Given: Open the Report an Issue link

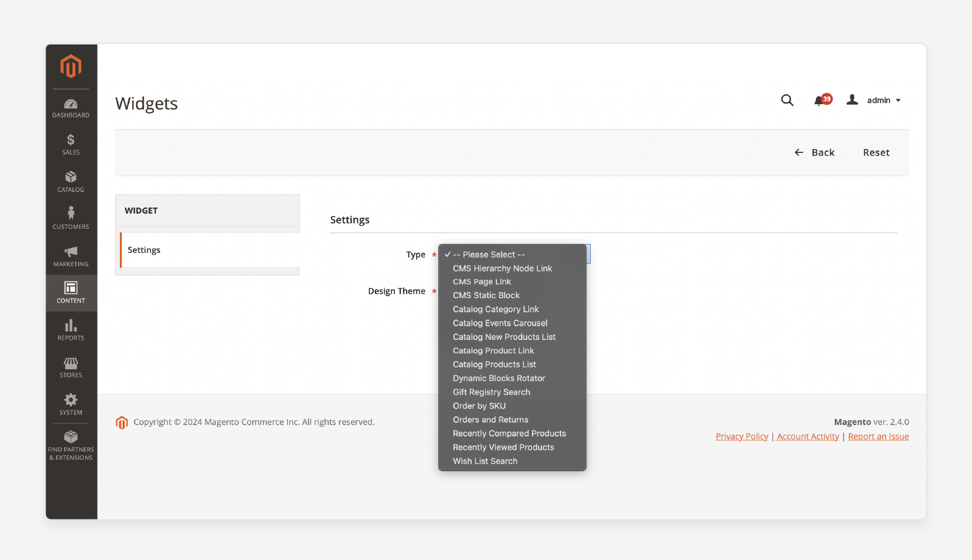Looking at the screenshot, I should 878,437.
